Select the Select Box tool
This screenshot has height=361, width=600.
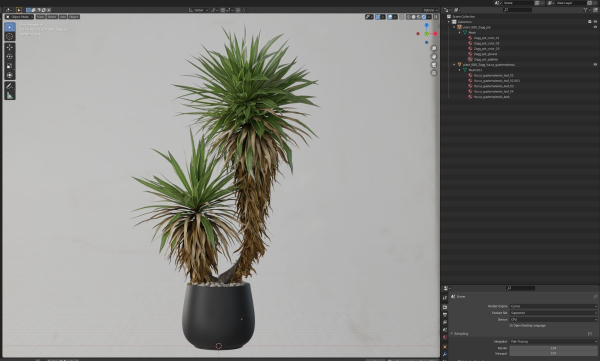click(x=10, y=27)
